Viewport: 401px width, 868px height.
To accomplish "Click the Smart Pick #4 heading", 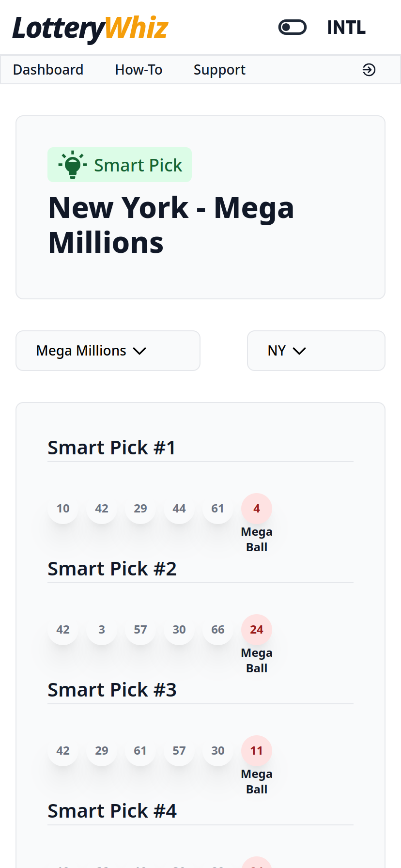I will [x=112, y=811].
